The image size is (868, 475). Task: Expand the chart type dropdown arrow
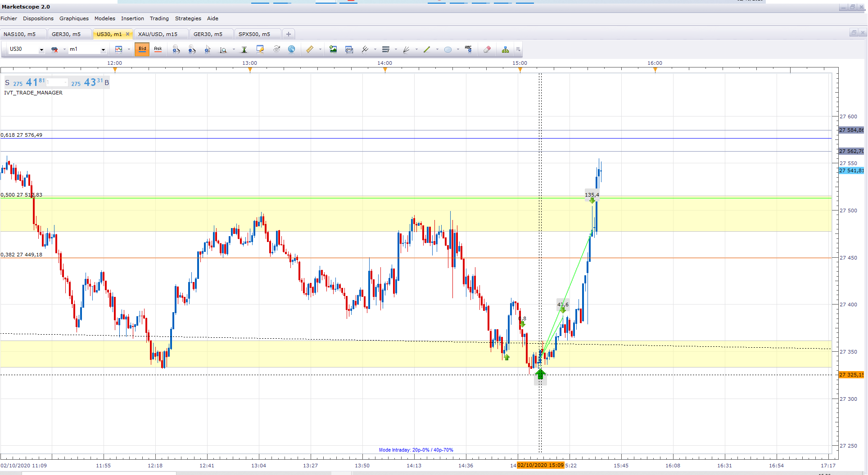tap(129, 49)
